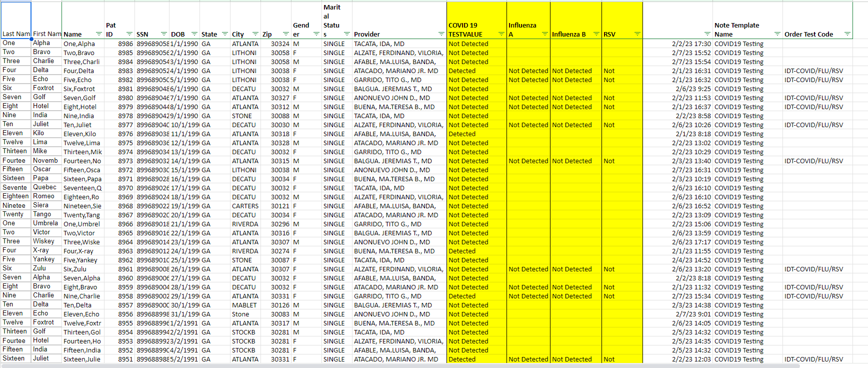Select the timestamp cell "2/6/23 9:25"
868x368 pixels.
[x=677, y=89]
